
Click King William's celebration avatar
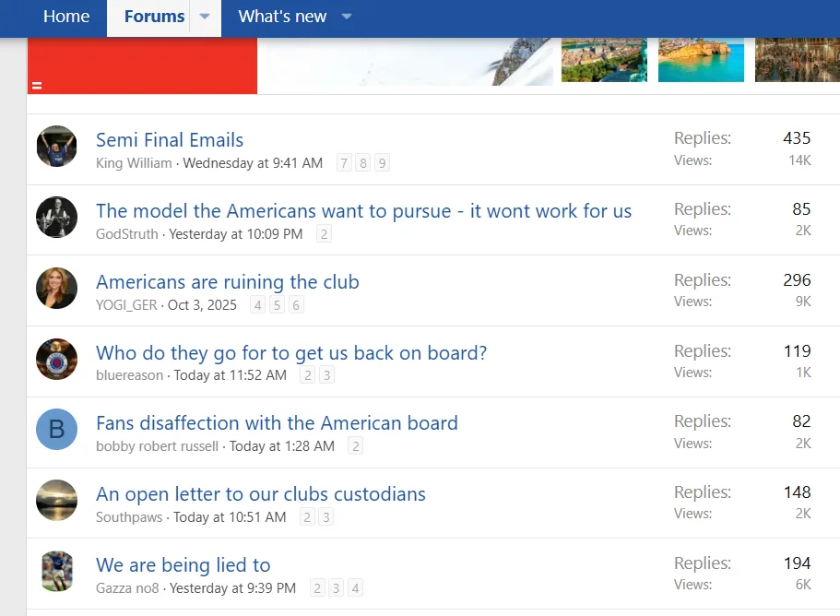tap(56, 148)
